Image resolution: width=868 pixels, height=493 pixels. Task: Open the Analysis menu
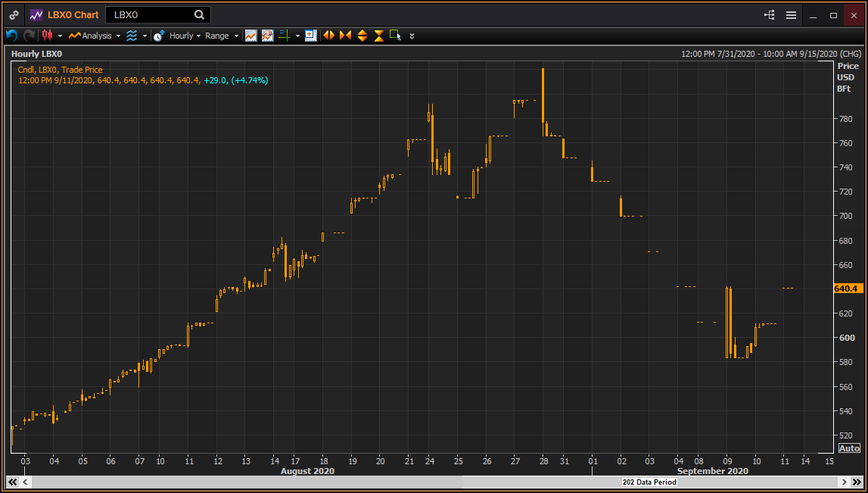click(90, 36)
